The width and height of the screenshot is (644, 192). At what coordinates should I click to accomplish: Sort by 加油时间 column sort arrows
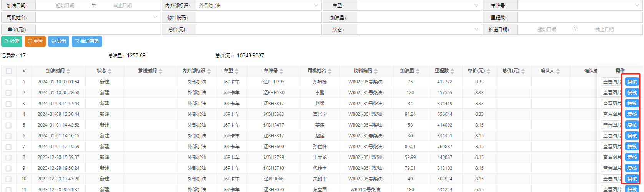pyautogui.click(x=68, y=71)
